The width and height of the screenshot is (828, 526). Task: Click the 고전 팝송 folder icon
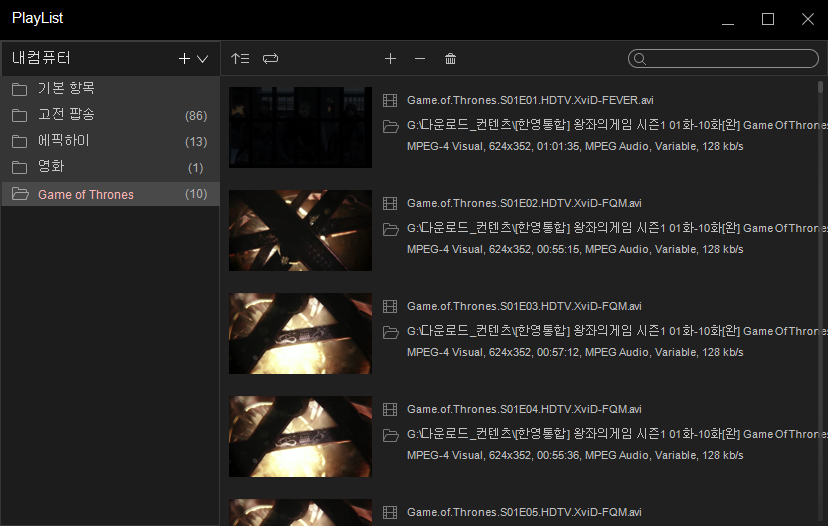(20, 115)
